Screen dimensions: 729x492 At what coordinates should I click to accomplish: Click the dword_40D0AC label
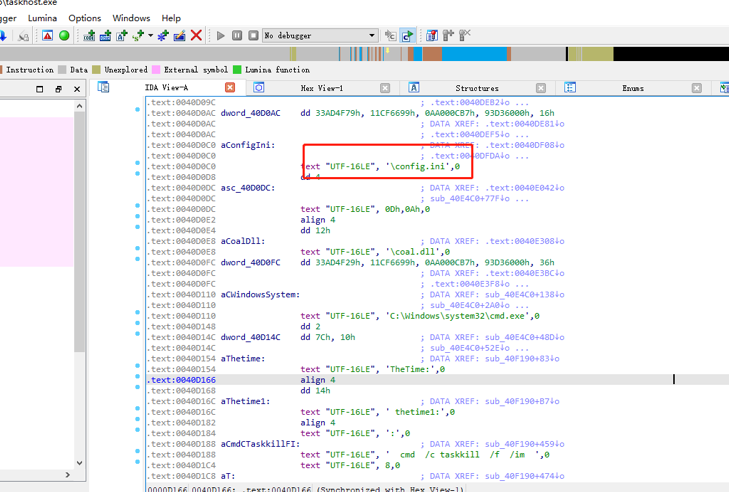click(250, 113)
